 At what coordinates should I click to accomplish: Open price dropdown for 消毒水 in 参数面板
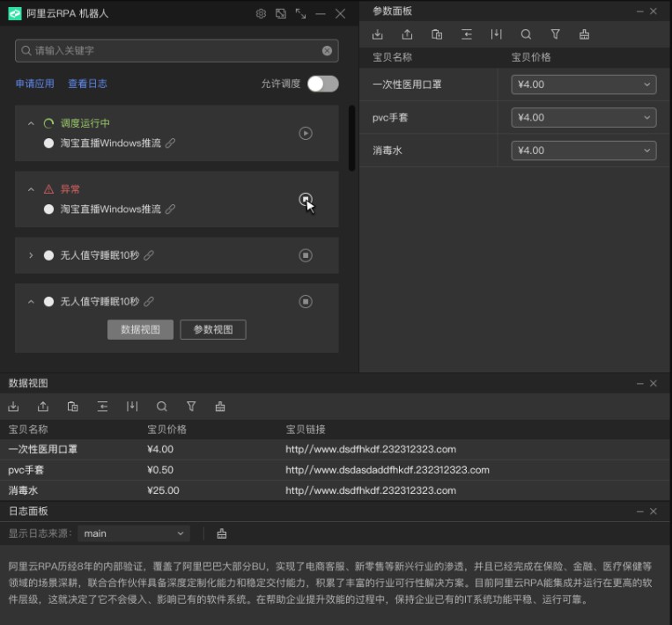(x=584, y=151)
